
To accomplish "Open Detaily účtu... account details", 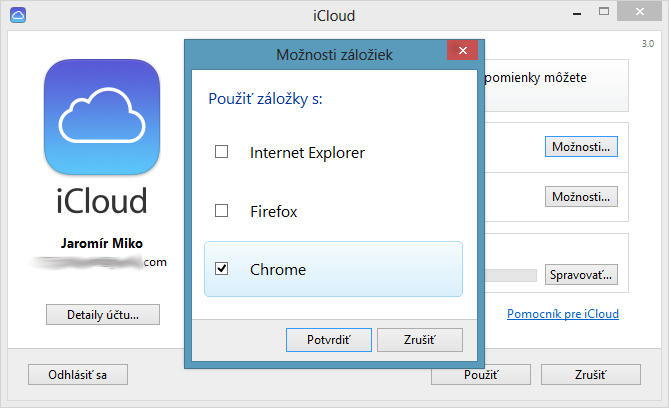I will tap(102, 315).
